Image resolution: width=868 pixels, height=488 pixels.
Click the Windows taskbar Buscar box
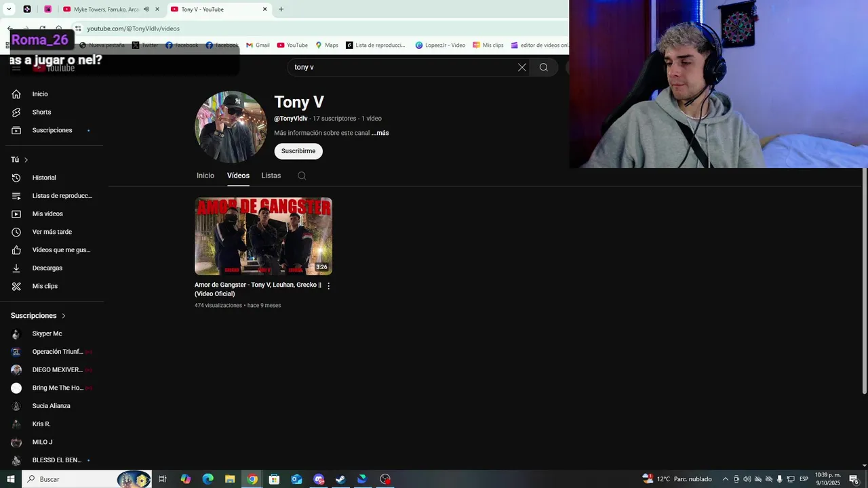pos(86,479)
